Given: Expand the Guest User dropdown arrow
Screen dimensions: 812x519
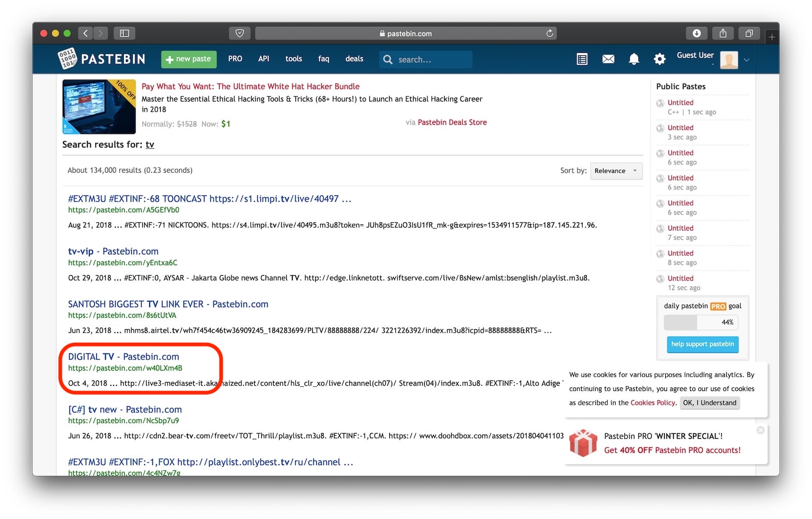Looking at the screenshot, I should (747, 60).
